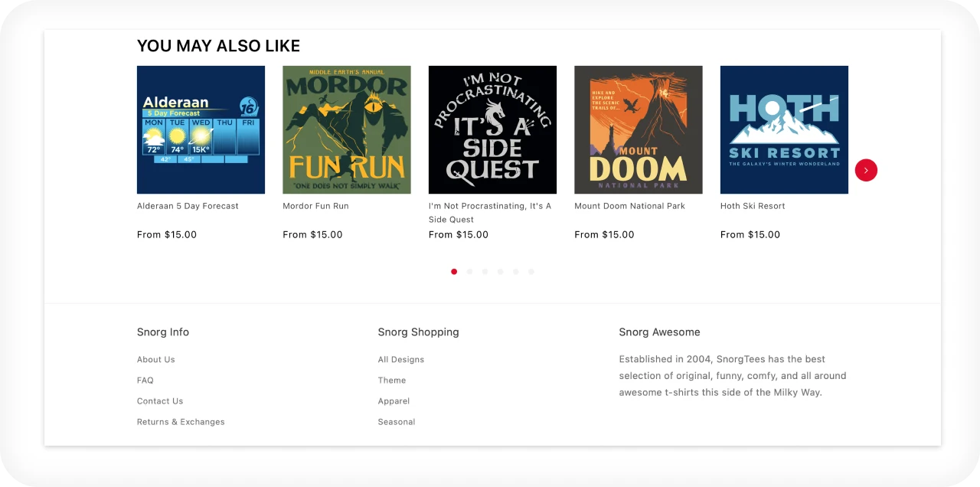Viewport: 980px width, 487px height.
Task: Click the red next-arrow carousel button
Action: tap(866, 170)
